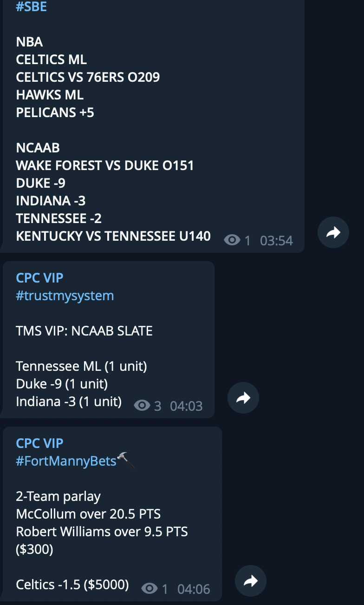Screen dimensions: 364x605
Task: Open the #FortMannyBets hashtag
Action: coord(66,461)
